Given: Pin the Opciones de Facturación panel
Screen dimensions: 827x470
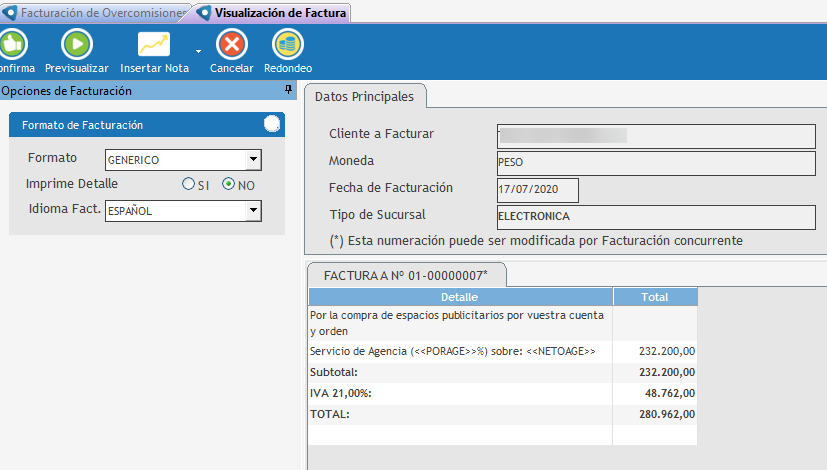Looking at the screenshot, I should click(289, 90).
